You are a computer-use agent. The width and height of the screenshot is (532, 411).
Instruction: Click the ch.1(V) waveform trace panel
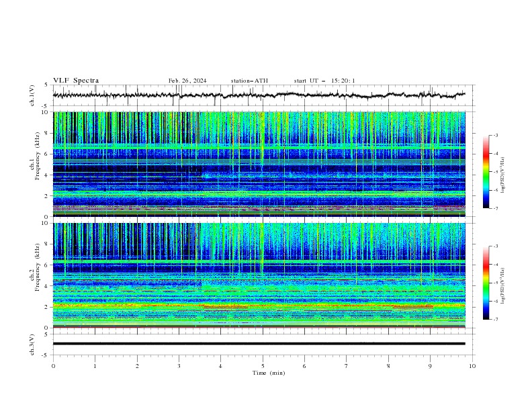(263, 95)
